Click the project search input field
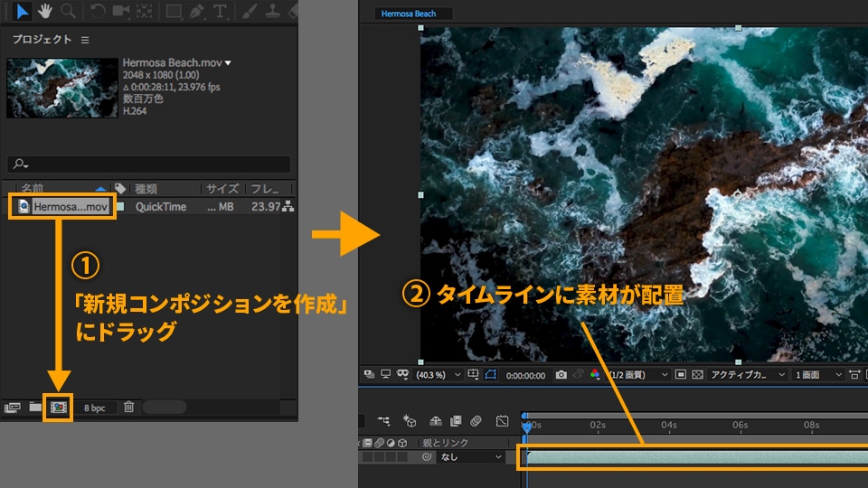The image size is (868, 488). pyautogui.click(x=148, y=164)
